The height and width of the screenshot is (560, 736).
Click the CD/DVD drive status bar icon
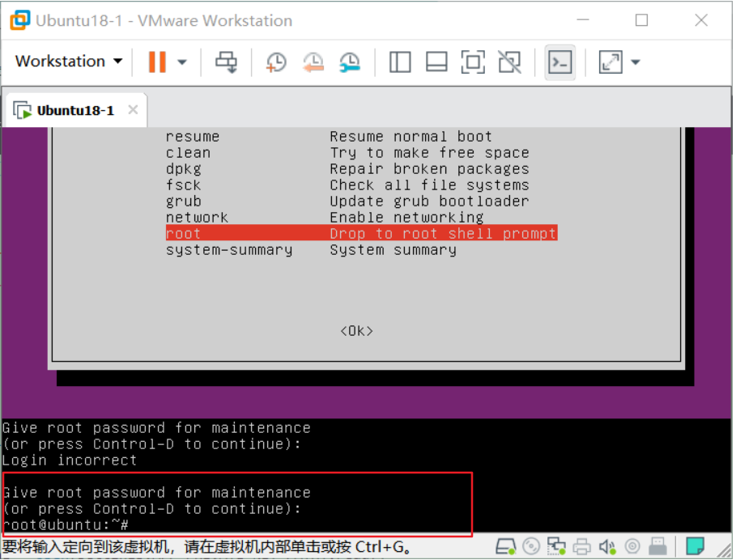click(531, 546)
